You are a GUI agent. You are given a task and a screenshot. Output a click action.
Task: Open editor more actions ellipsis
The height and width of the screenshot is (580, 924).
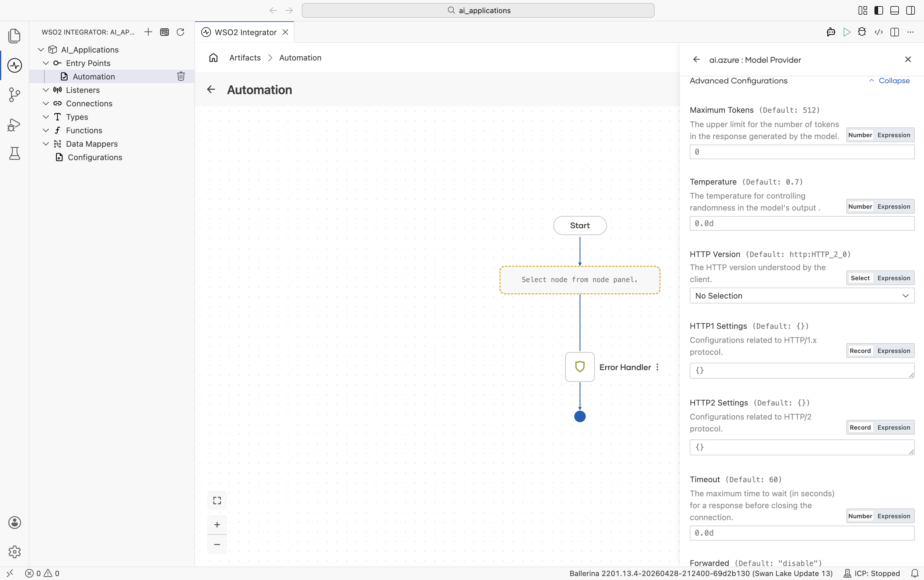[x=911, y=32]
